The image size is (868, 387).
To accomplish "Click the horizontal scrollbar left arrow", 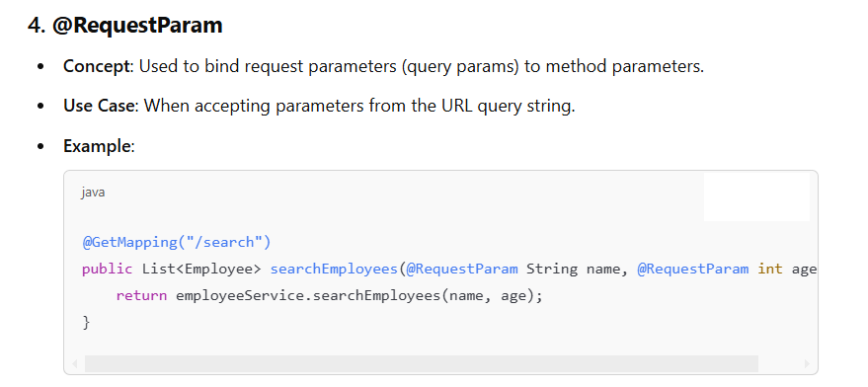I will click(75, 363).
